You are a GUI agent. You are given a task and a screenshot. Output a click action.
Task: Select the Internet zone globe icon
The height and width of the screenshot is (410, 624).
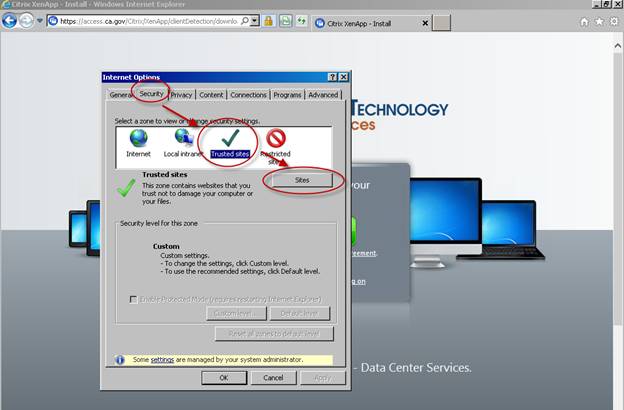(138, 139)
